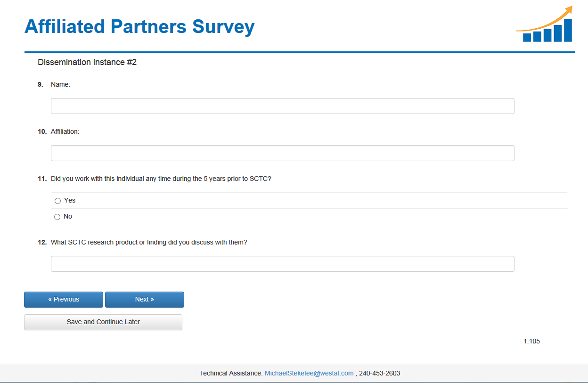Go back with the Previous button

click(x=64, y=300)
